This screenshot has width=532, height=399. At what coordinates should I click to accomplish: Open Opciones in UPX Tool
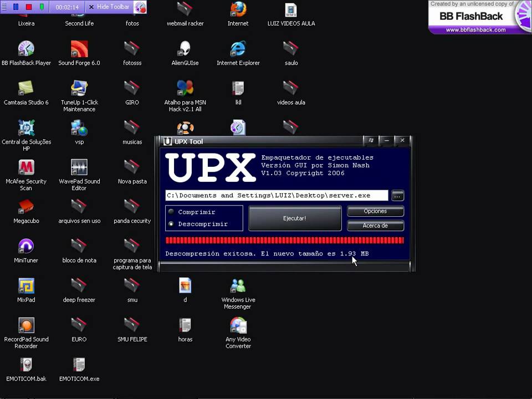click(x=375, y=211)
